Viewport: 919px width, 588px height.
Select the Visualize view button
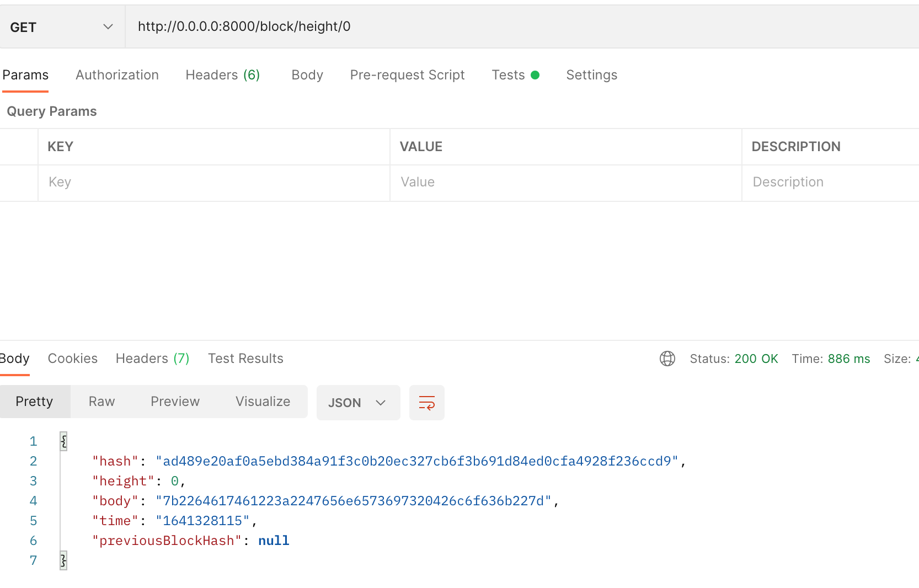[263, 402]
